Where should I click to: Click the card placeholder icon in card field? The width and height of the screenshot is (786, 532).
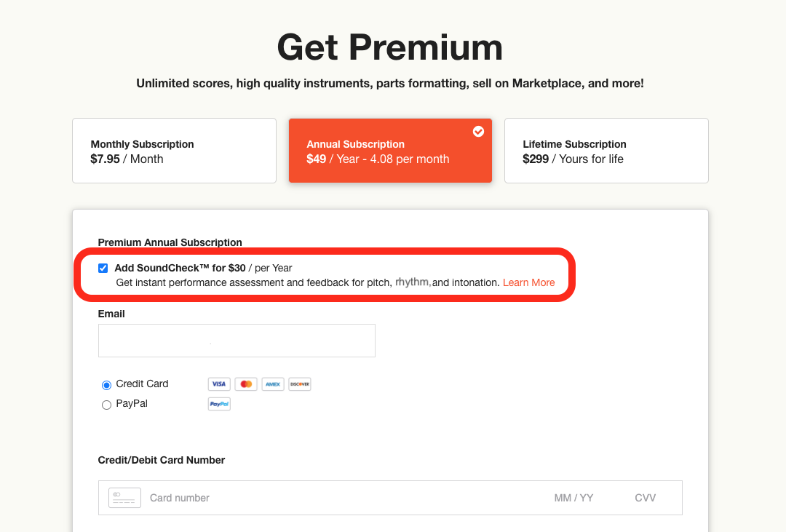124,498
